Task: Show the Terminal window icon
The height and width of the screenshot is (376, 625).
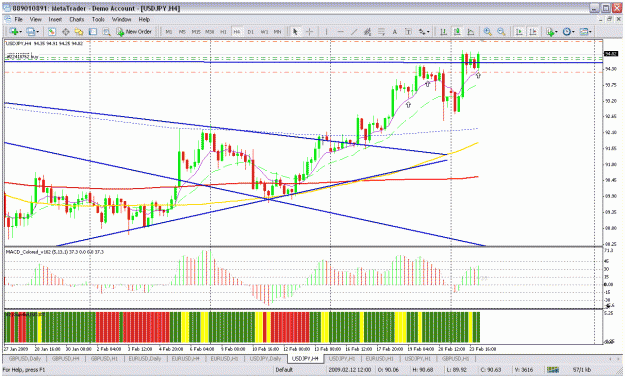Action: pos(92,31)
